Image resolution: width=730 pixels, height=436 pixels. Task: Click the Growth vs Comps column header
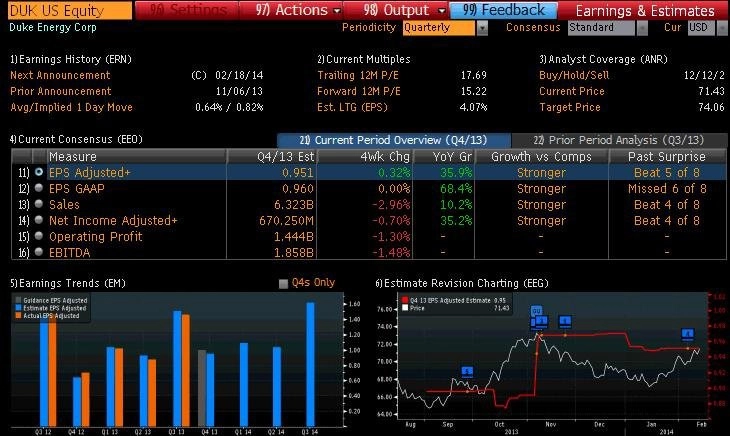[x=541, y=156]
